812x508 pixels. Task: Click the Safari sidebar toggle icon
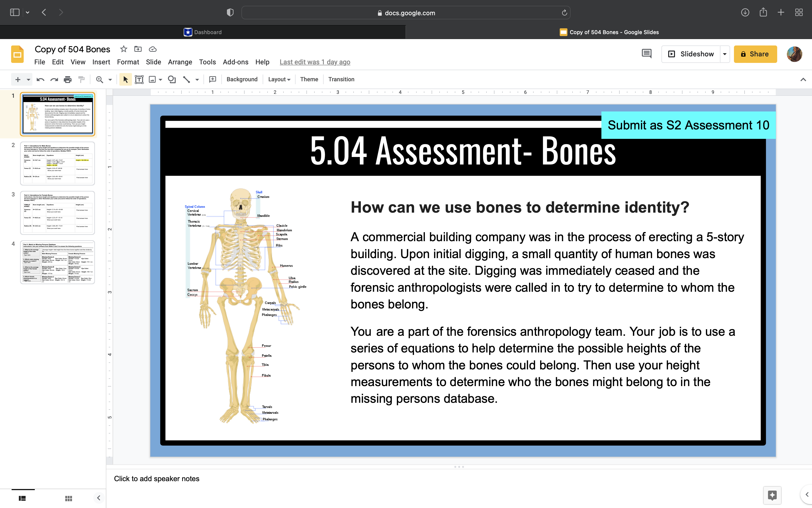(14, 12)
